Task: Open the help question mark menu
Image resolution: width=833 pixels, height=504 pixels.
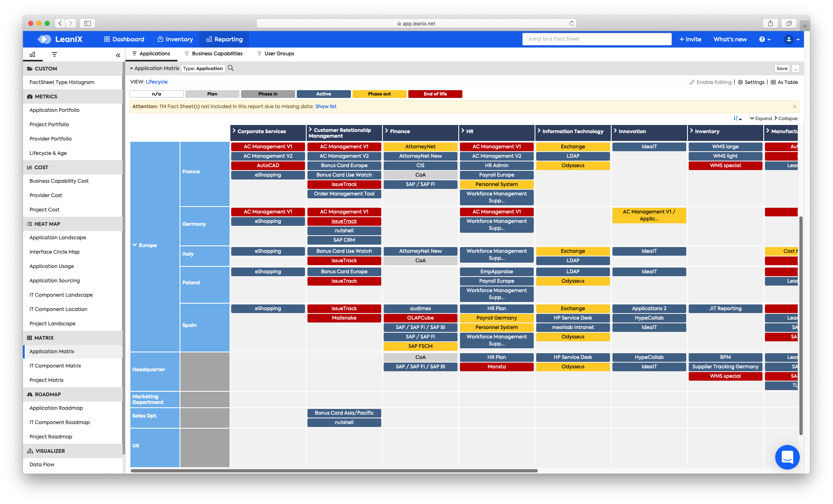Action: 765,39
